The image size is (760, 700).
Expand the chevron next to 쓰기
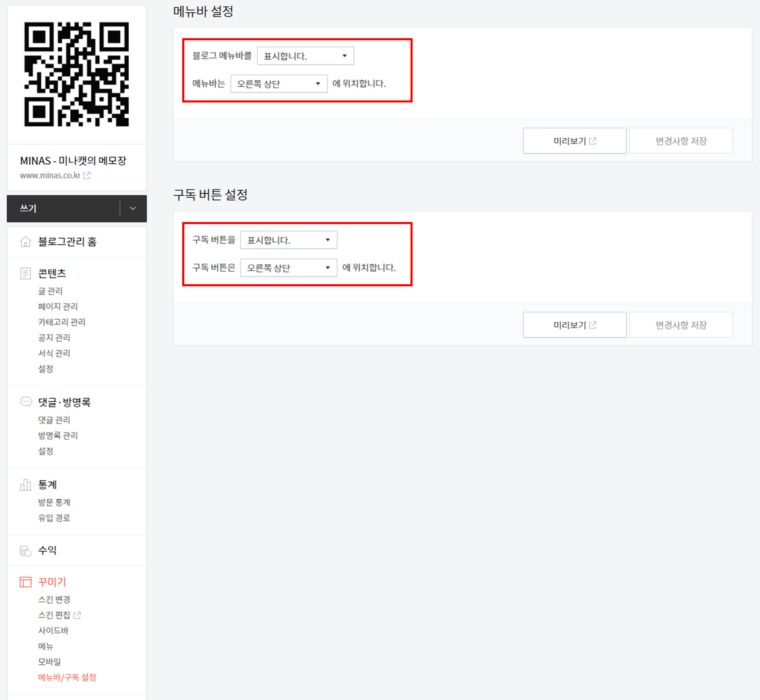(x=133, y=208)
